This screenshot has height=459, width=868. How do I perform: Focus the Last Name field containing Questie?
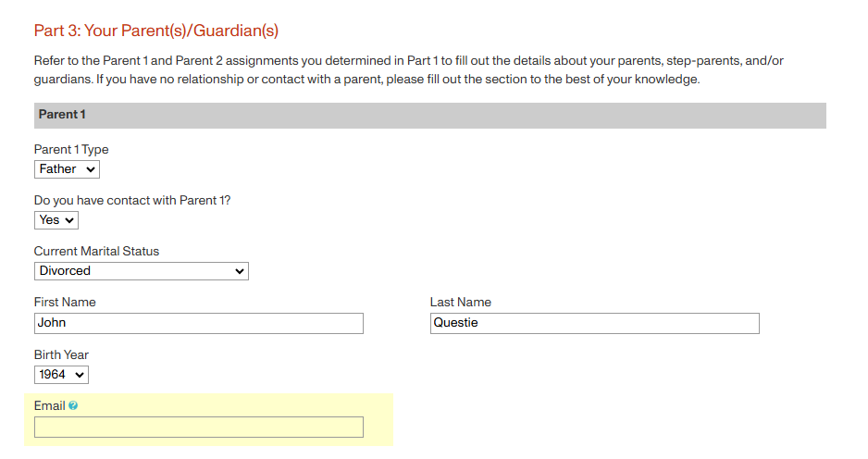594,323
